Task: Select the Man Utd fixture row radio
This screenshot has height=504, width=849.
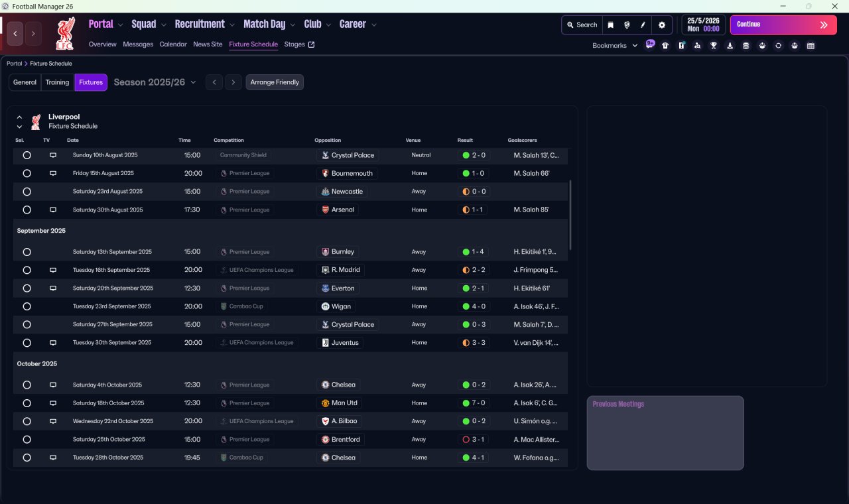Action: click(x=27, y=403)
